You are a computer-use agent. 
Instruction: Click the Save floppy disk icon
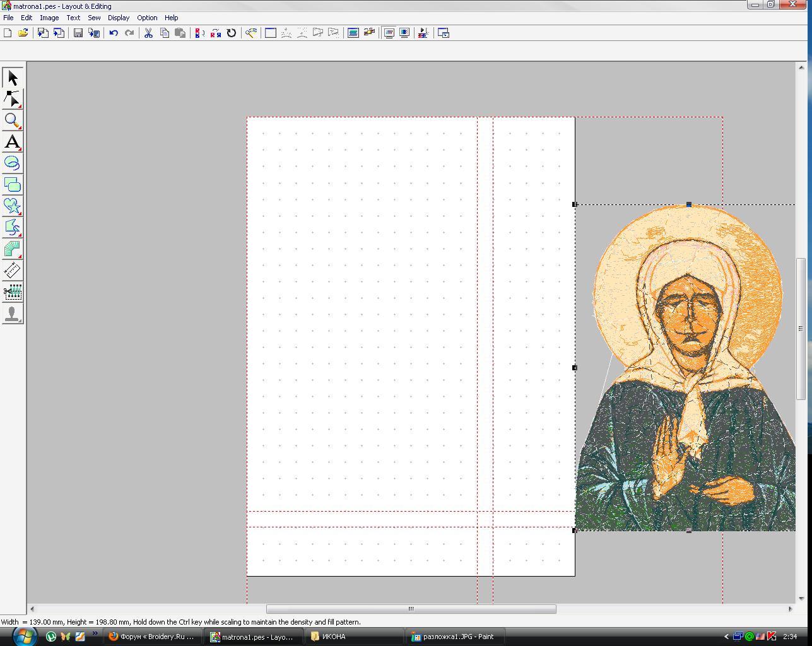(78, 33)
